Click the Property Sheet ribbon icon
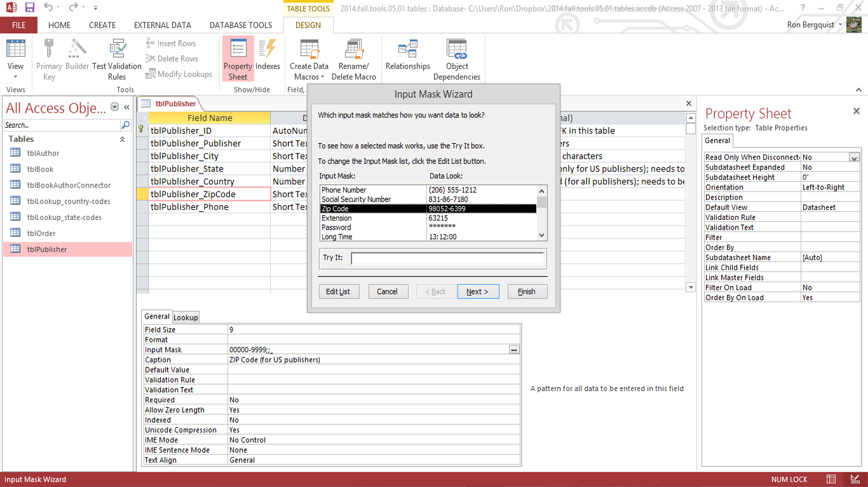The height and width of the screenshot is (487, 868). coord(238,58)
